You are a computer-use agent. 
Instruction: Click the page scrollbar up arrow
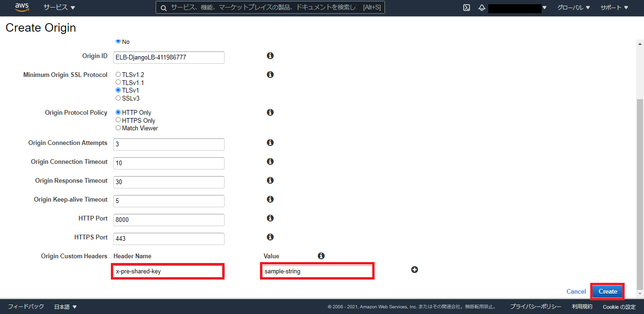pyautogui.click(x=640, y=43)
